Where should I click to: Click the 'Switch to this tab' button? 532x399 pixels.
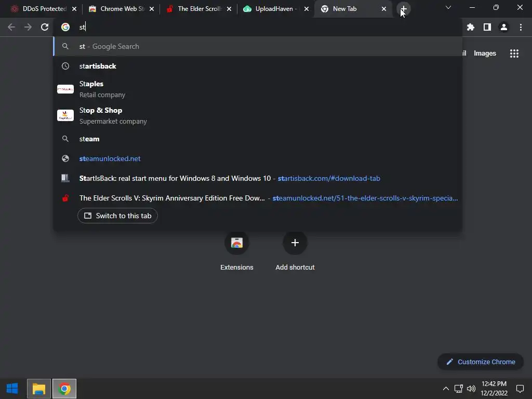click(x=117, y=216)
